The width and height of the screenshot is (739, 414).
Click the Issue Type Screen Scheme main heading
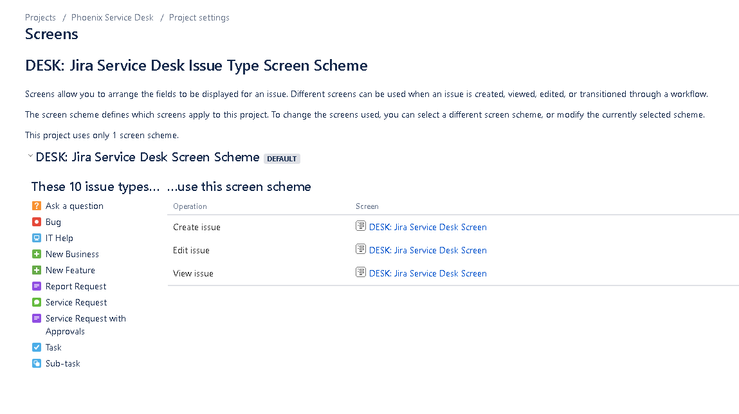196,66
